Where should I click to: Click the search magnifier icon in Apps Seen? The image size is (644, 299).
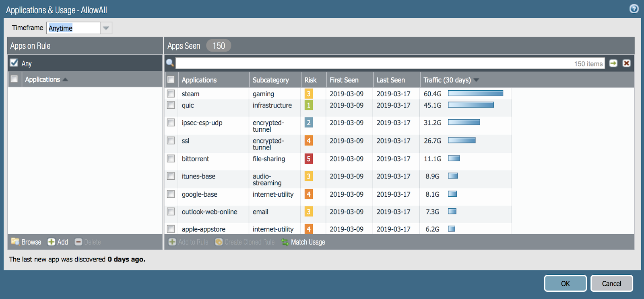coord(170,63)
